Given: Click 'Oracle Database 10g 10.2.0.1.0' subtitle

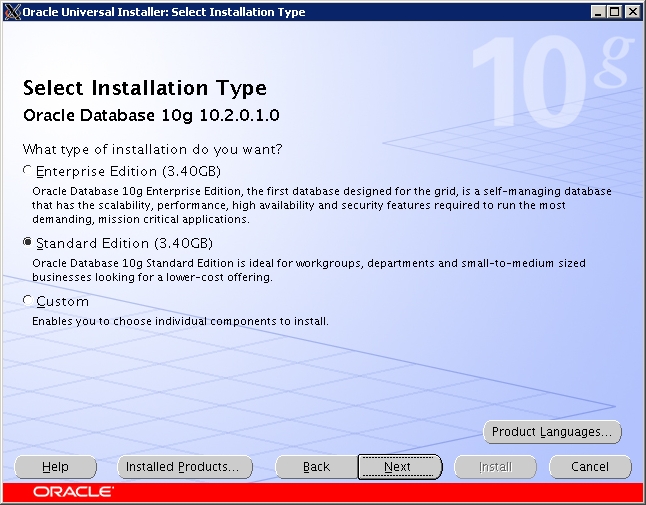Looking at the screenshot, I should (151, 115).
